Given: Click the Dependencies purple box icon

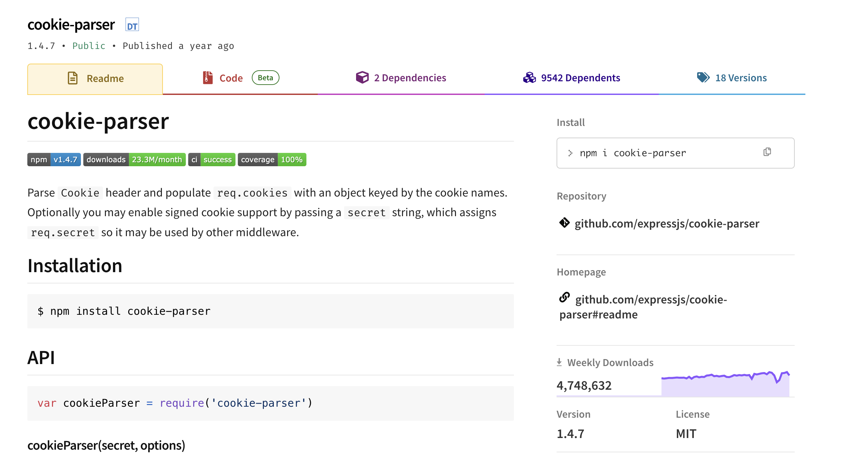Looking at the screenshot, I should coord(362,78).
